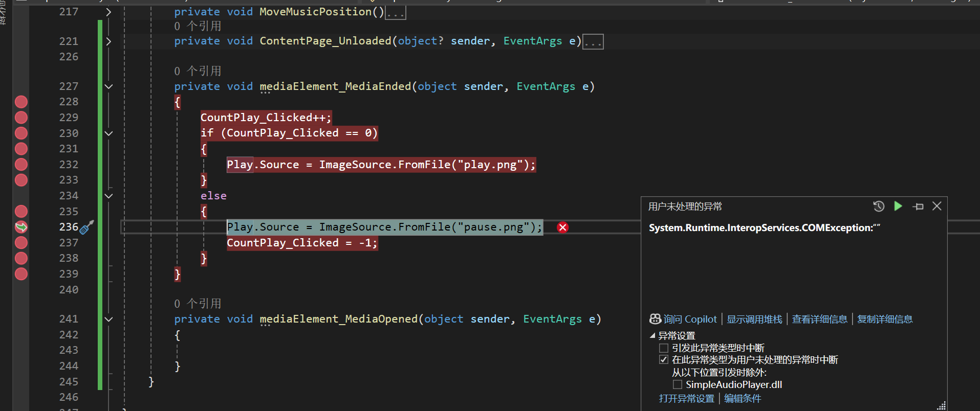The image size is (980, 411).
Task: Remove the breakpoint on line 232
Action: click(x=21, y=165)
